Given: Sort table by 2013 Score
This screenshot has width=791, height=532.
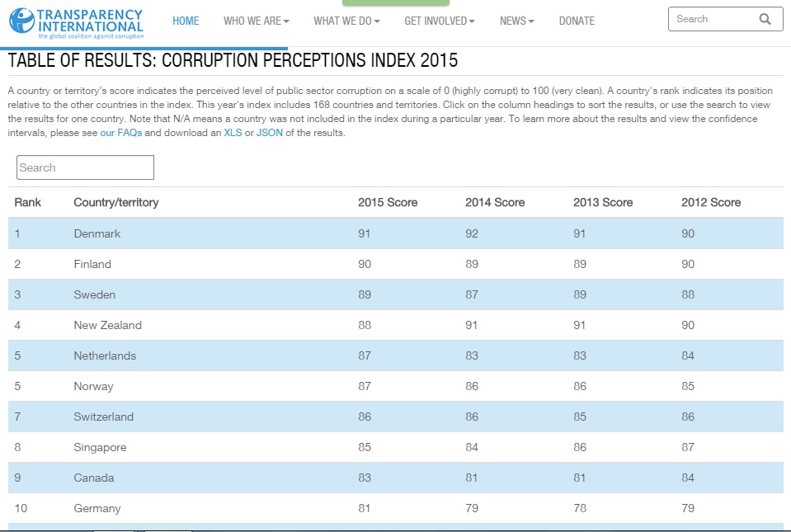Looking at the screenshot, I should coord(602,202).
